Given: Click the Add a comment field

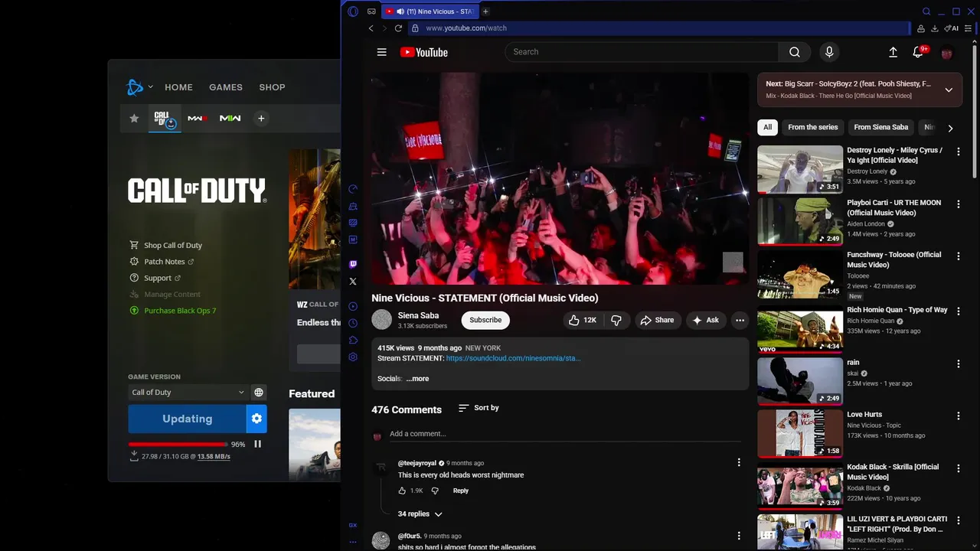Looking at the screenshot, I should 565,434.
